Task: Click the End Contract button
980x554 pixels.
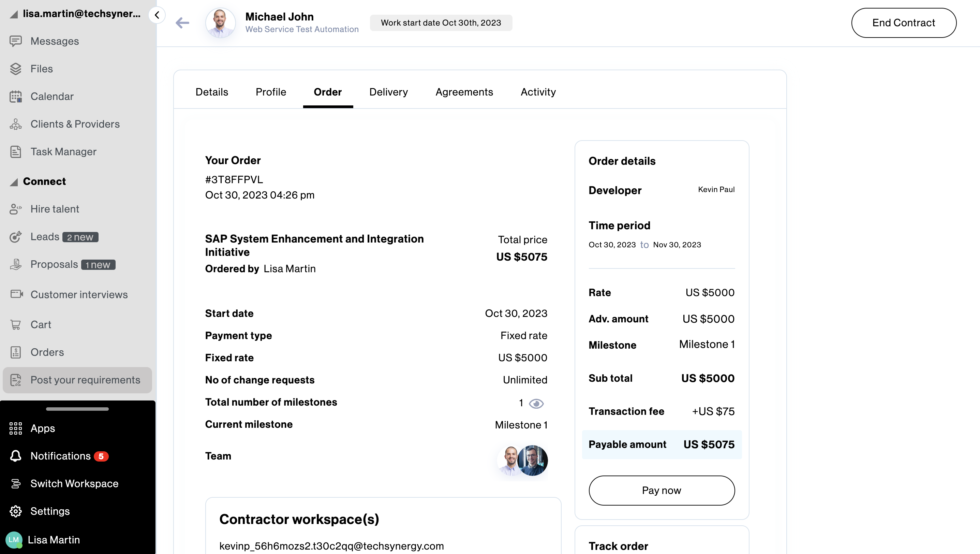Action: coord(904,23)
